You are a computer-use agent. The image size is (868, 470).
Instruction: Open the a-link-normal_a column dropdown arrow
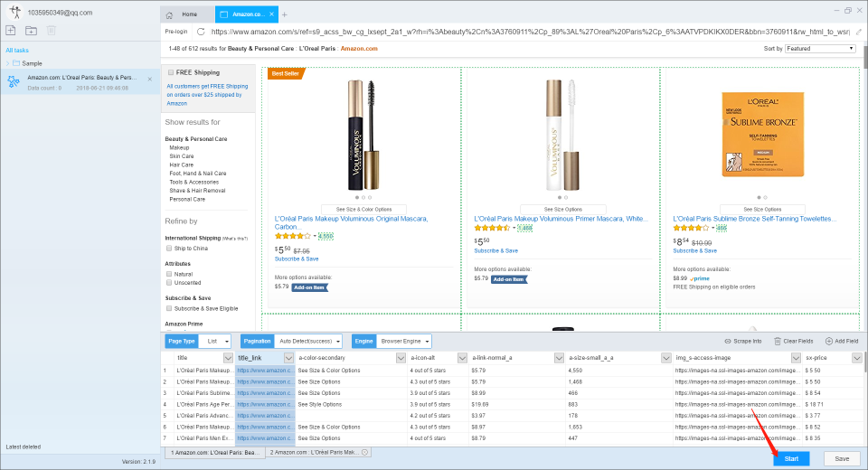[559, 358]
